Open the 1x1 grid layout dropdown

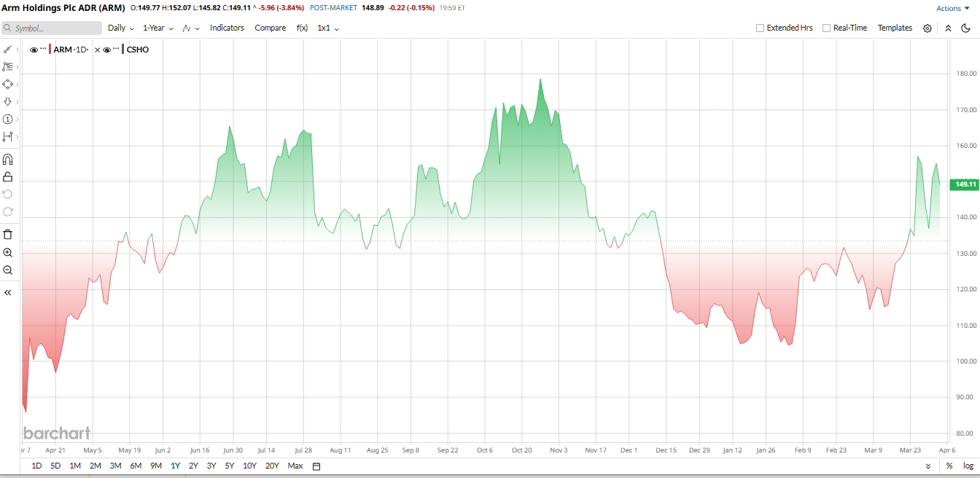pyautogui.click(x=328, y=28)
